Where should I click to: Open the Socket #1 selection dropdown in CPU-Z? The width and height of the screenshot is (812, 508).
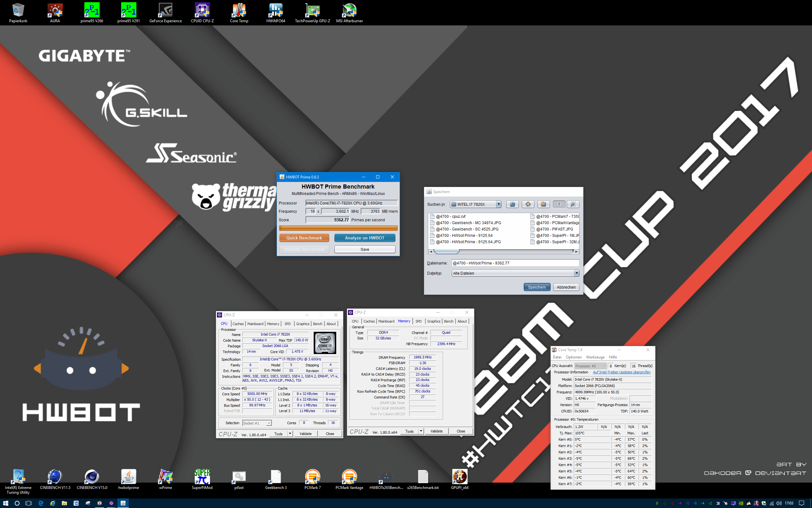pyautogui.click(x=257, y=423)
